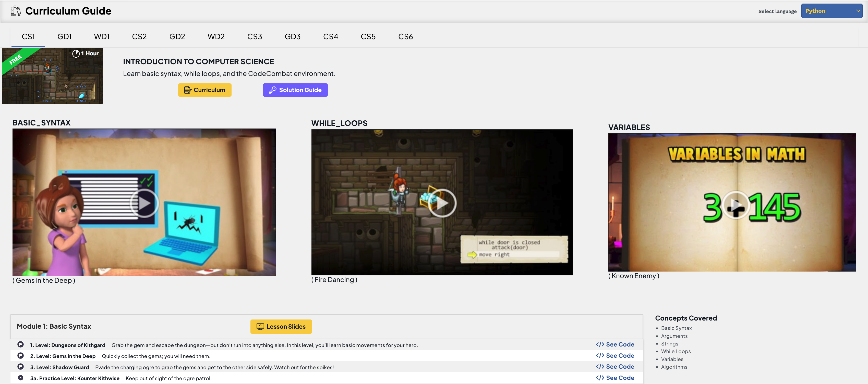Screen dimensions: 868x384
Task: Click the level icon beside Shadow Guard
Action: coord(21,367)
